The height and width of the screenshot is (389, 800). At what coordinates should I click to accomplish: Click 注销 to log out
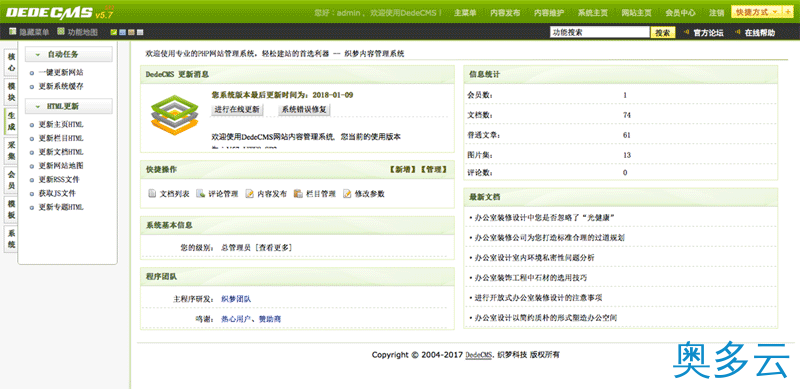pos(716,13)
